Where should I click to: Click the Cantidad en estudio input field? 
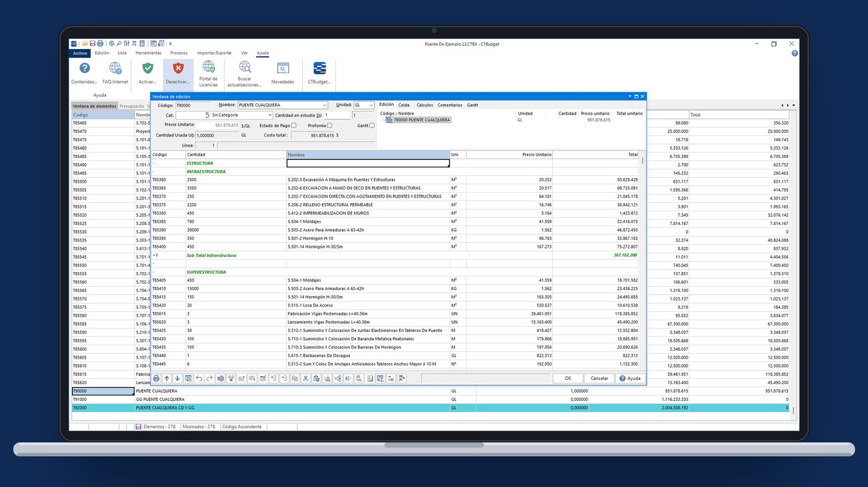337,115
